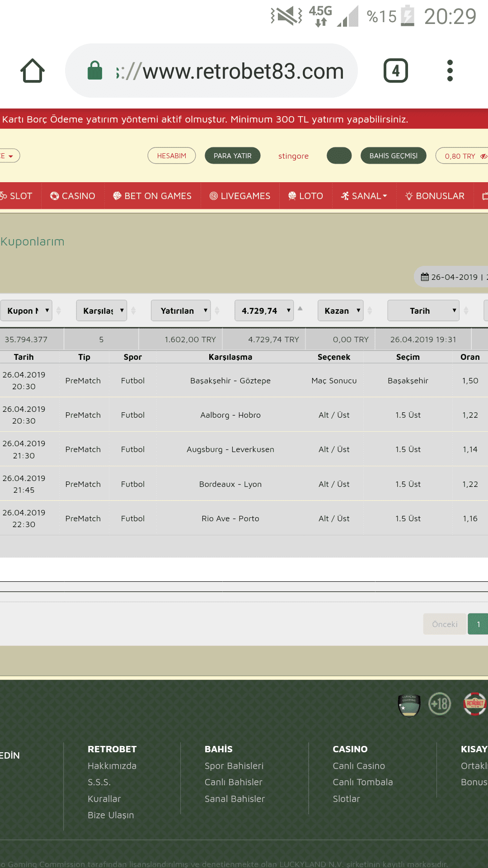The height and width of the screenshot is (868, 488).
Task: Click the stingore username link
Action: pyautogui.click(x=293, y=156)
